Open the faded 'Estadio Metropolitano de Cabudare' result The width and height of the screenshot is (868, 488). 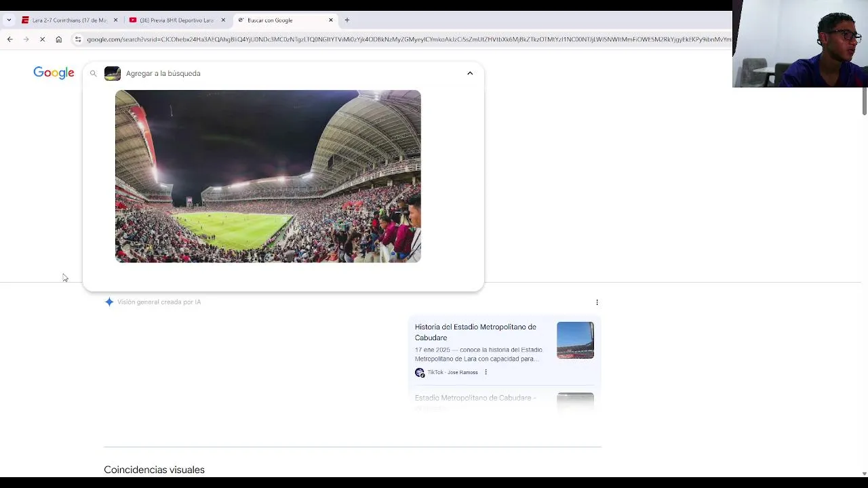click(475, 398)
